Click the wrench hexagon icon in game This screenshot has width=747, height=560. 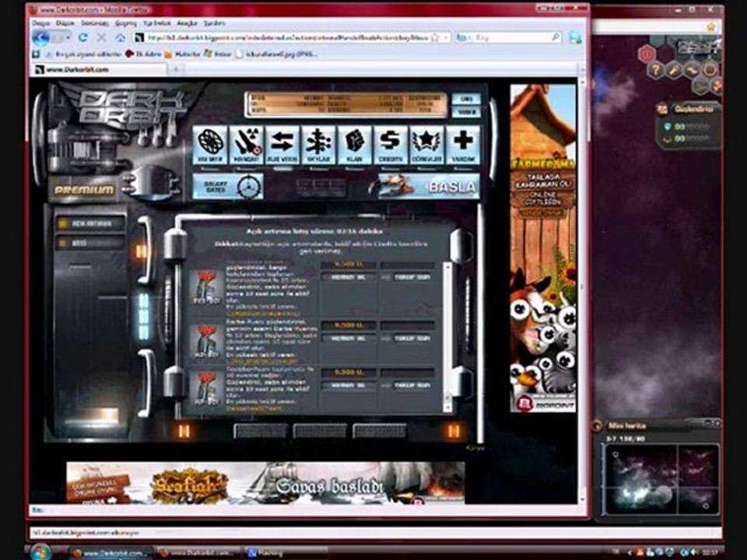[673, 70]
